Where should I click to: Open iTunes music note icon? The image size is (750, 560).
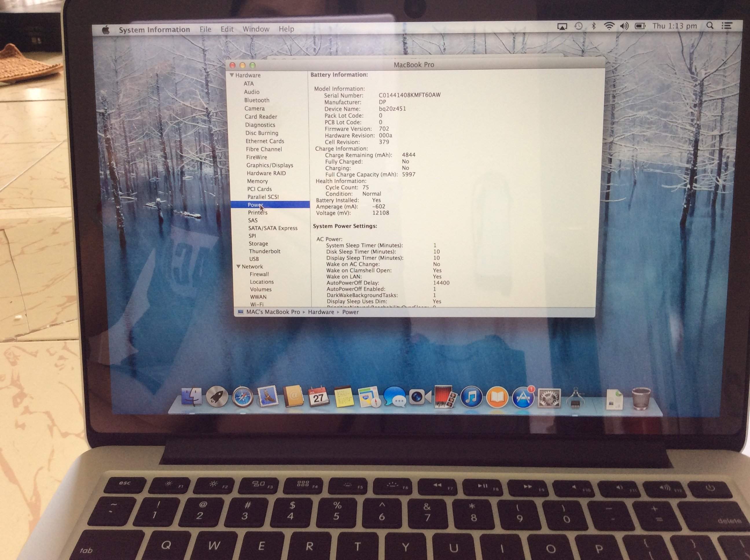pos(471,397)
